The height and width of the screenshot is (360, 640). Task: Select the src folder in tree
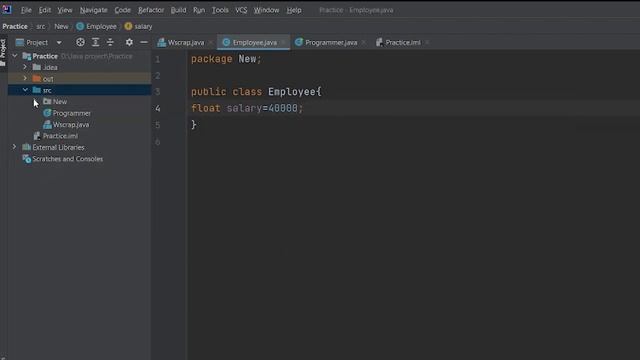pos(79,90)
